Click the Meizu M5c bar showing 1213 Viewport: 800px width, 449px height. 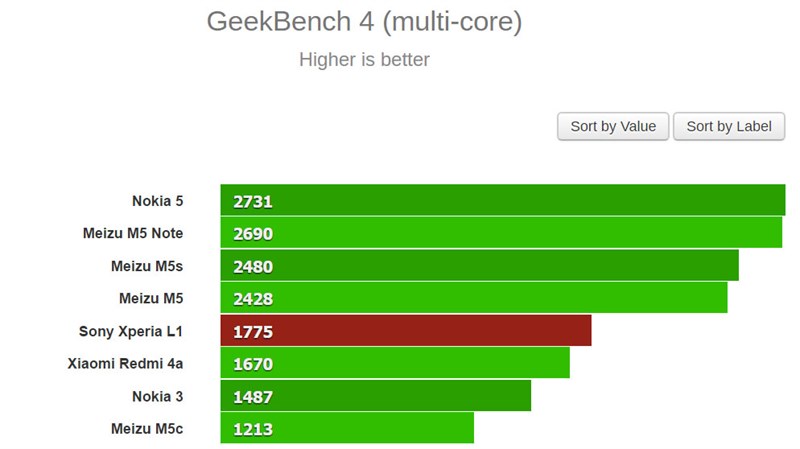(347, 428)
